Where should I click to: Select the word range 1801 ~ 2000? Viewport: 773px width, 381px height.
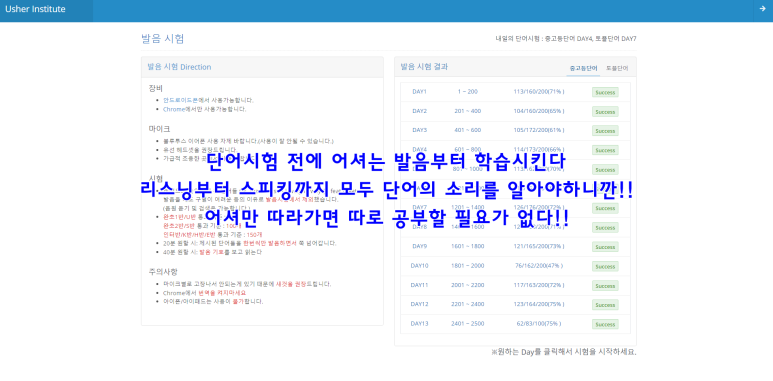click(467, 265)
